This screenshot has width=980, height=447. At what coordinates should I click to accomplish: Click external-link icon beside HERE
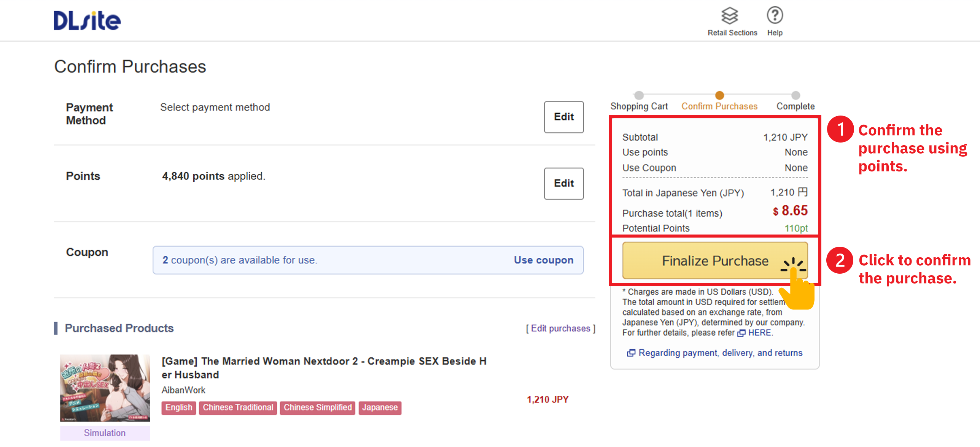(741, 333)
